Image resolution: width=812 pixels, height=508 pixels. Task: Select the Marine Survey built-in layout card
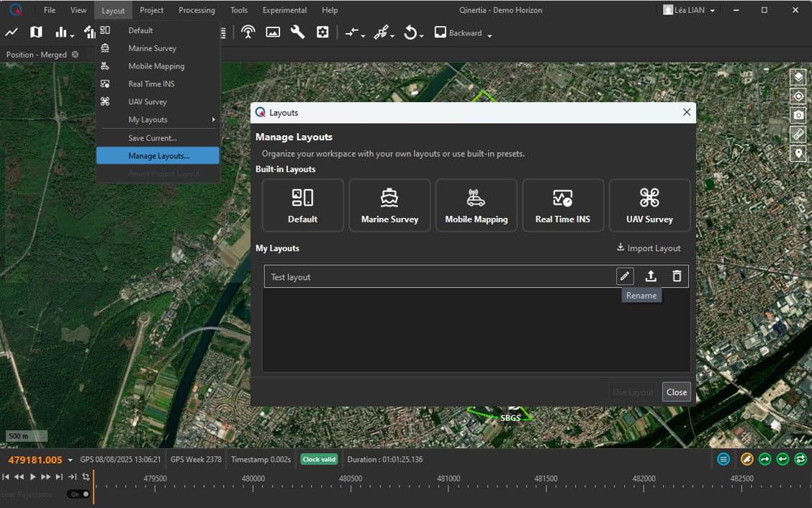pyautogui.click(x=389, y=205)
